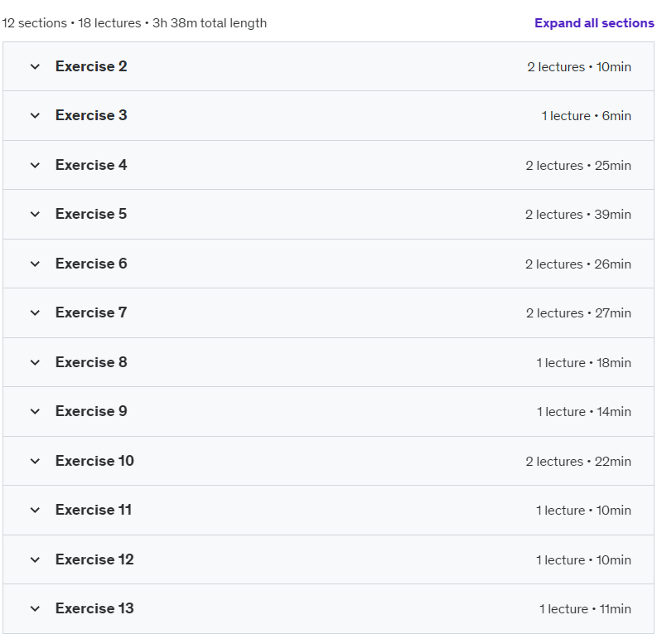Image resolution: width=657 pixels, height=644 pixels.
Task: Expand the Exercise 2 chevron
Action: 35,66
